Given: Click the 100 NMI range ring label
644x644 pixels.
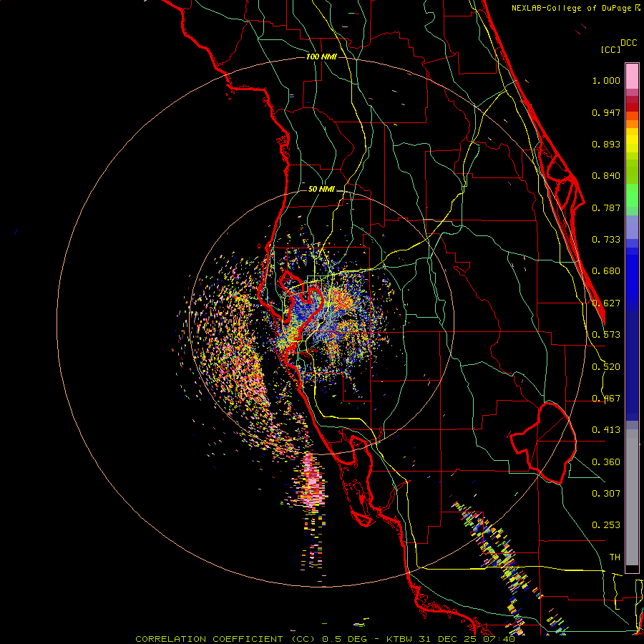Looking at the screenshot, I should pos(321,57).
